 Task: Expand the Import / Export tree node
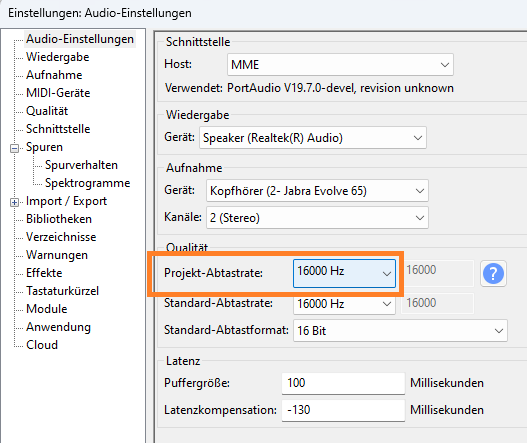point(14,202)
